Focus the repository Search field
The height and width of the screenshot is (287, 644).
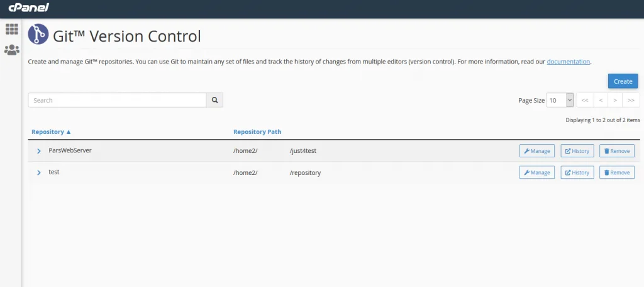pyautogui.click(x=117, y=100)
